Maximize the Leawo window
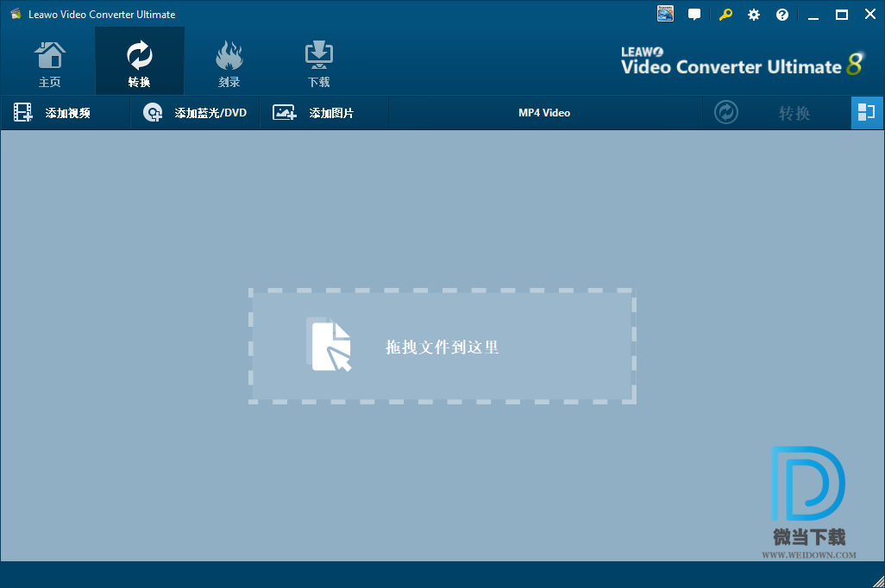This screenshot has height=588, width=885. [842, 15]
